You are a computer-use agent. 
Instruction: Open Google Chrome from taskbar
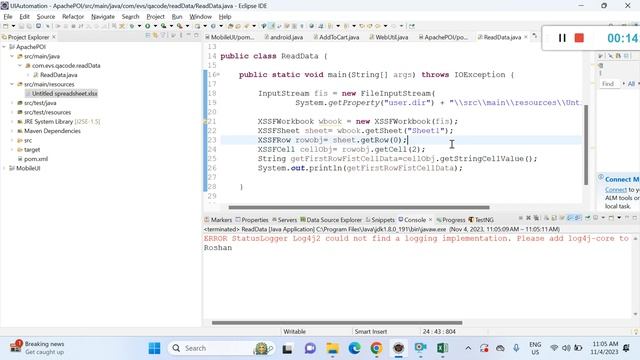[376, 348]
